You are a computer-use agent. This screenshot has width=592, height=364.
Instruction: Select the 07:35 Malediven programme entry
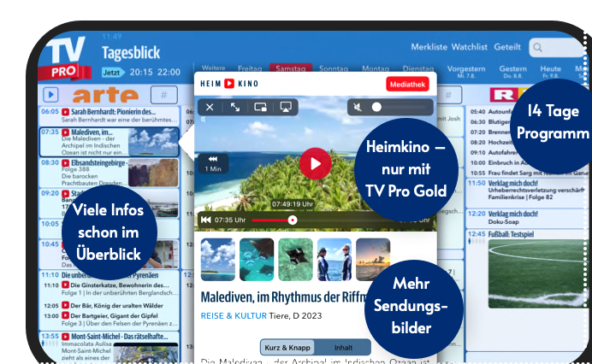click(110, 142)
